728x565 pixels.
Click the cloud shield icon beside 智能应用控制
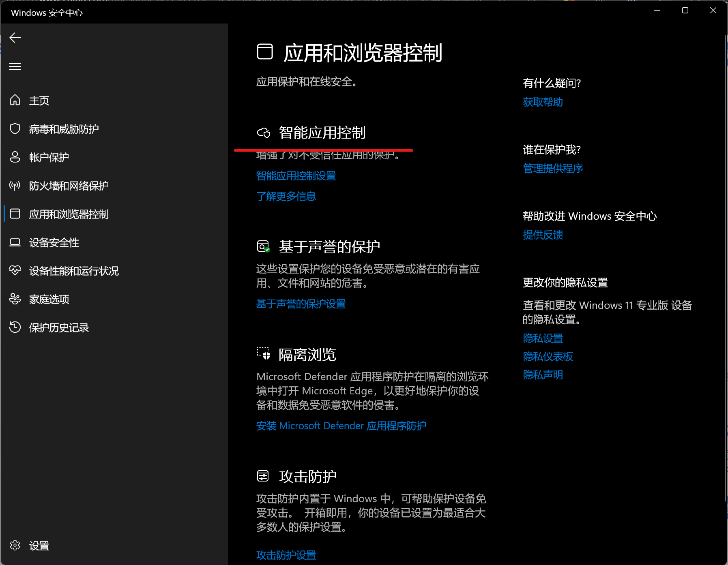coord(264,133)
